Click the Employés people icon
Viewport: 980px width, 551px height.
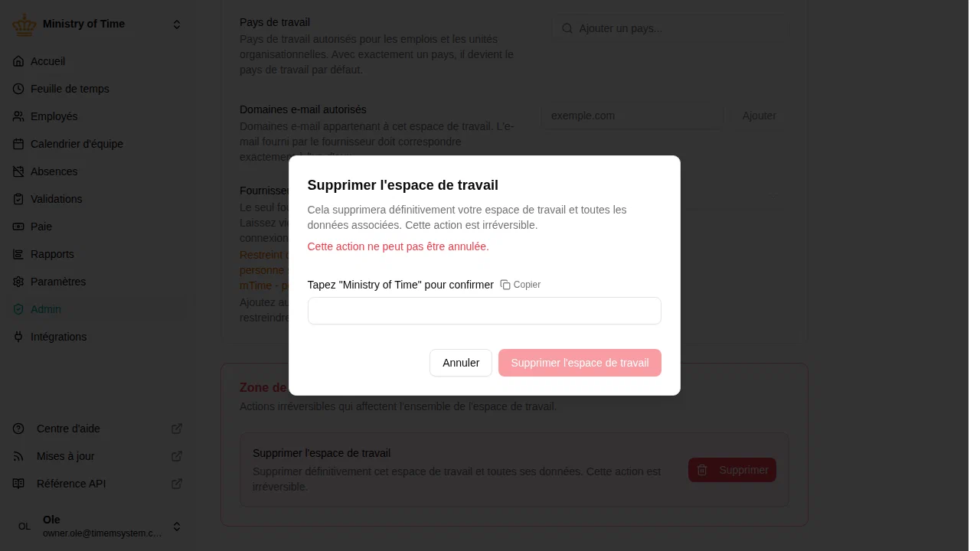point(18,116)
